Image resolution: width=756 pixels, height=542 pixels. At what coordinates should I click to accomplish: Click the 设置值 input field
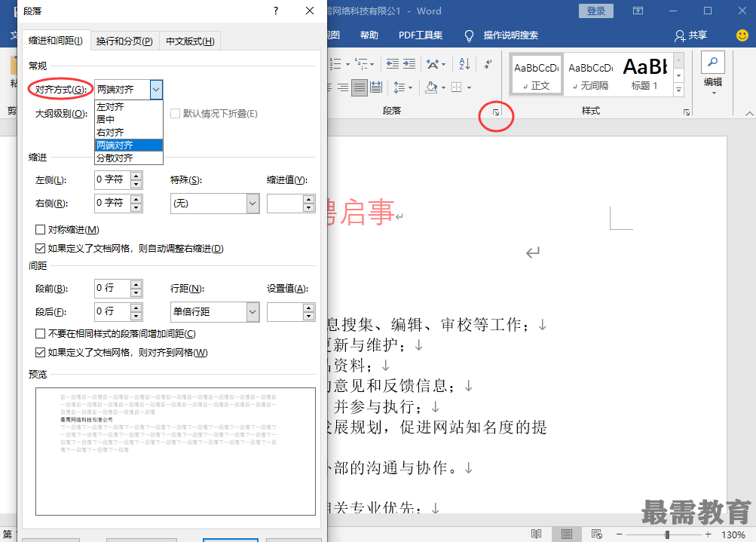[285, 312]
